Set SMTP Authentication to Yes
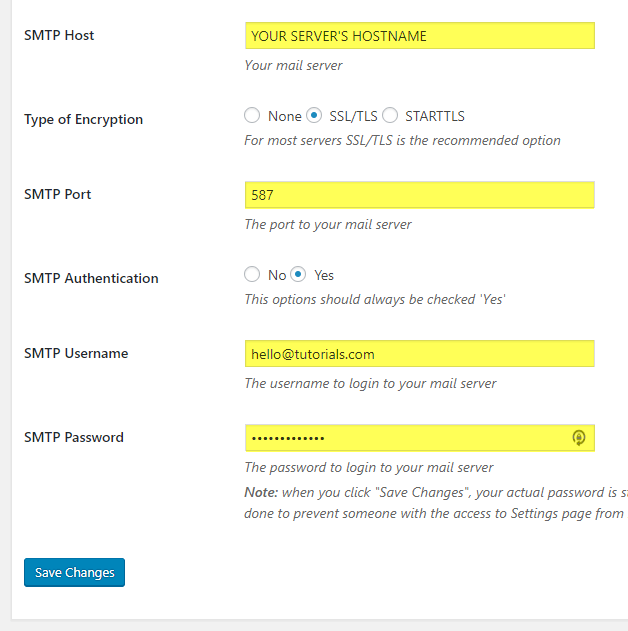The width and height of the screenshot is (628, 631). point(298,274)
